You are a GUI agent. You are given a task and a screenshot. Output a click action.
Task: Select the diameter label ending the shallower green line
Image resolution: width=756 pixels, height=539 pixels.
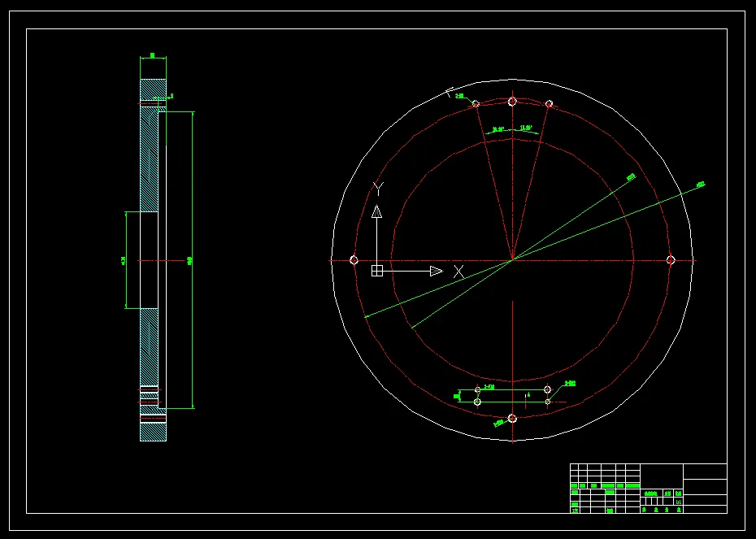click(701, 185)
